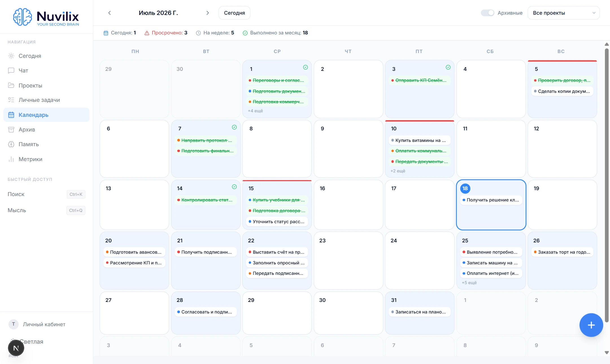Viewport: 610px width, 364px height.
Task: Open the Проекты folder icon
Action: [x=11, y=85]
